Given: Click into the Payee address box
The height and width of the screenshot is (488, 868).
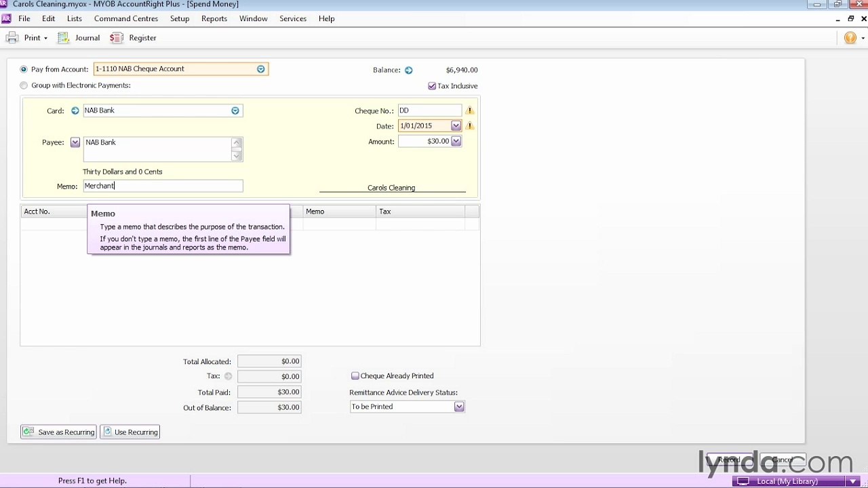Looking at the screenshot, I should 157,149.
